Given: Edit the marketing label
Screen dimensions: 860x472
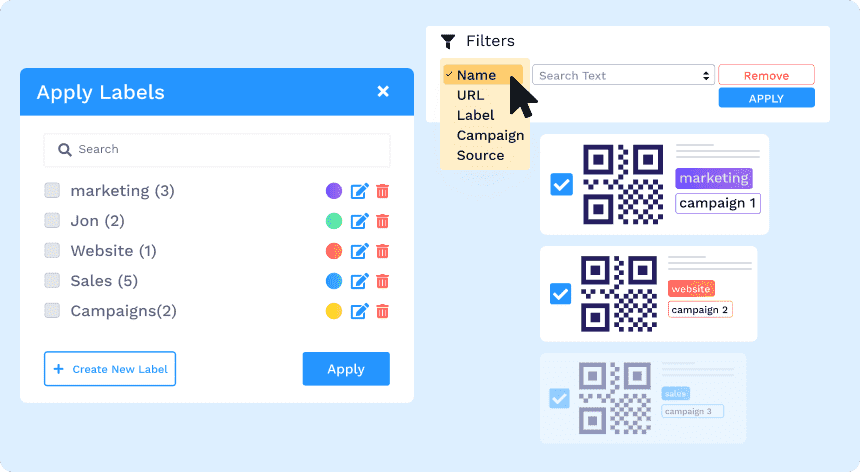Looking at the screenshot, I should pyautogui.click(x=359, y=191).
